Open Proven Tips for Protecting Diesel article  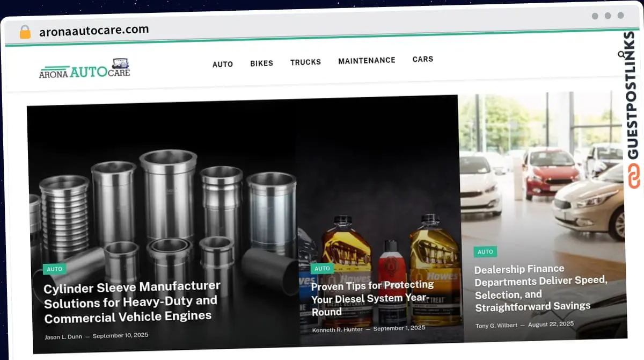coord(373,298)
